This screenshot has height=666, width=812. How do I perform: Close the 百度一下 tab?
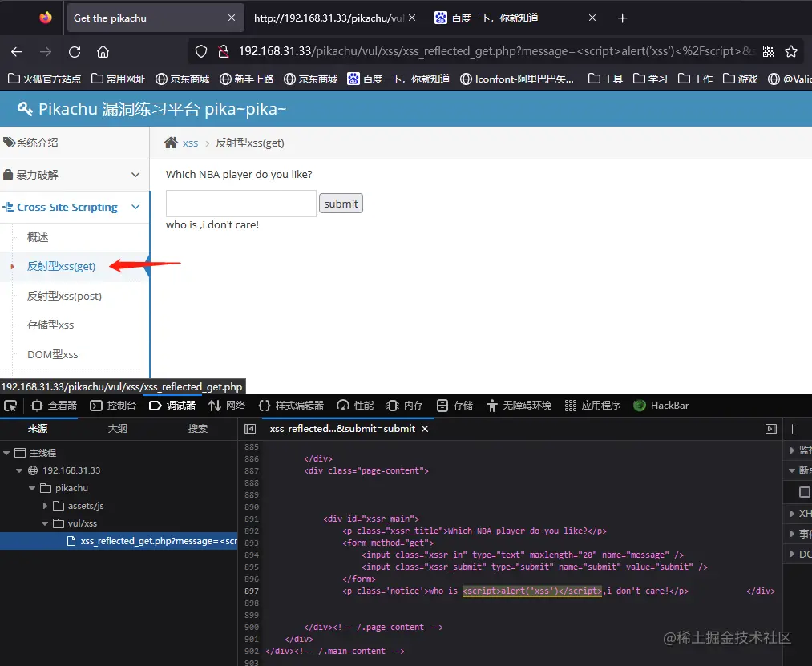592,18
